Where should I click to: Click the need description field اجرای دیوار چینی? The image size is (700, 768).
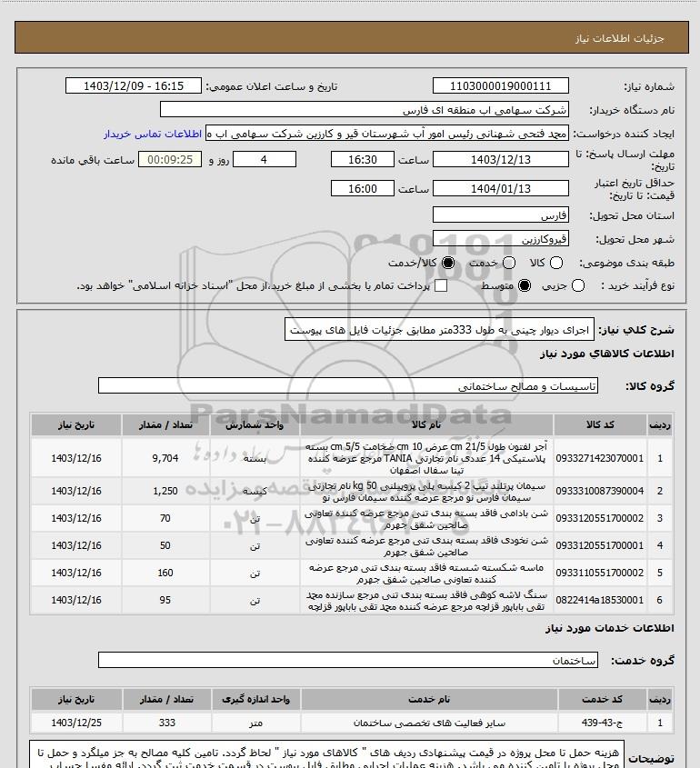pos(439,329)
